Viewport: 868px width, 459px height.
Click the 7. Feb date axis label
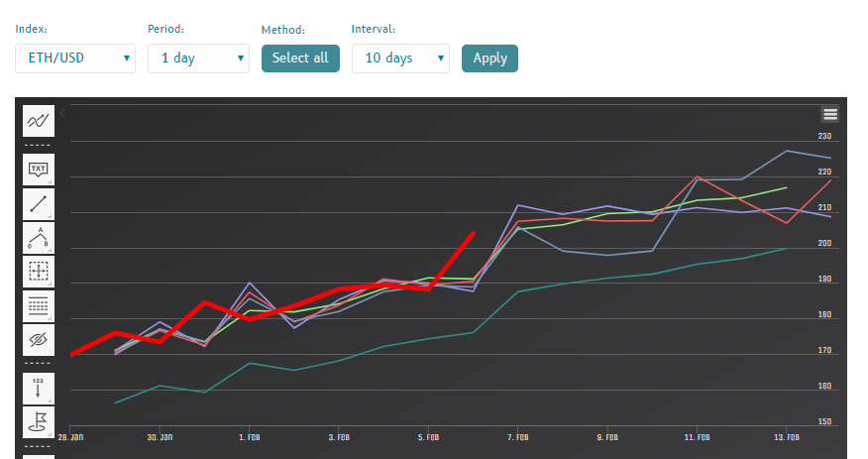518,437
